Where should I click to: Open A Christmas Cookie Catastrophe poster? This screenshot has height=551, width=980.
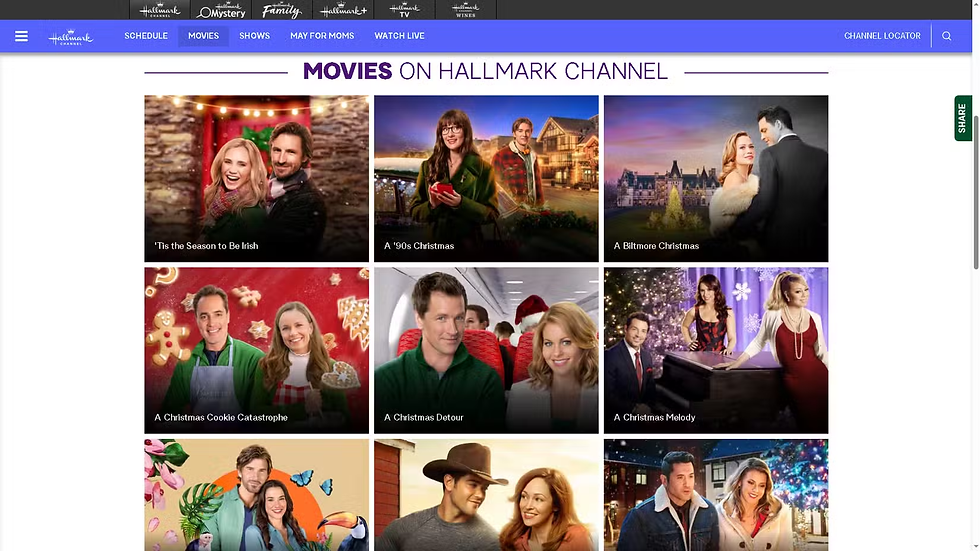click(x=256, y=350)
